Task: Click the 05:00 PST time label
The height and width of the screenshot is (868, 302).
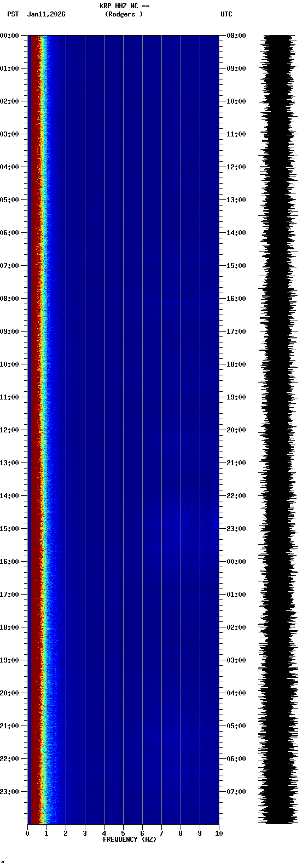Action: point(9,200)
